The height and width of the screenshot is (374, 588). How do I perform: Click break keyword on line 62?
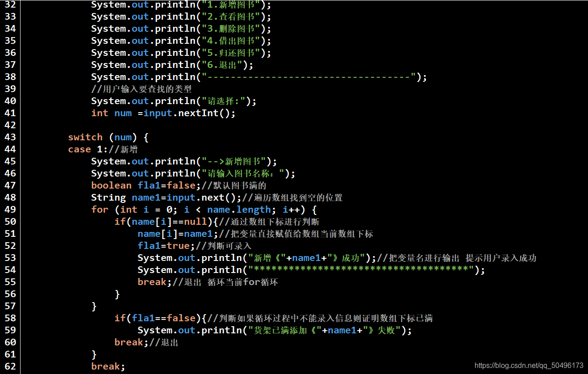tap(105, 366)
